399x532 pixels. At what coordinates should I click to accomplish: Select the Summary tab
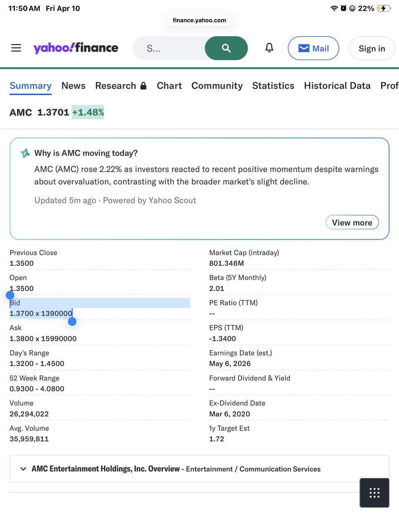tap(31, 86)
